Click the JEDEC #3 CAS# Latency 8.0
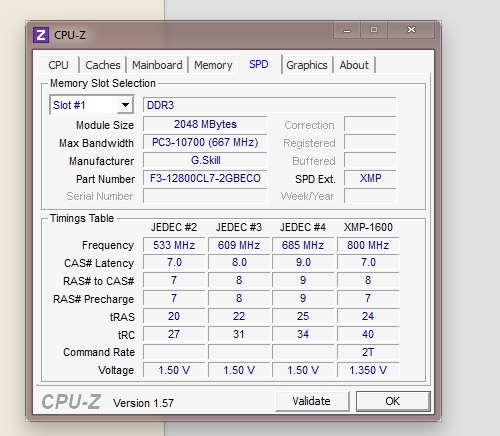500x436 pixels. [239, 262]
